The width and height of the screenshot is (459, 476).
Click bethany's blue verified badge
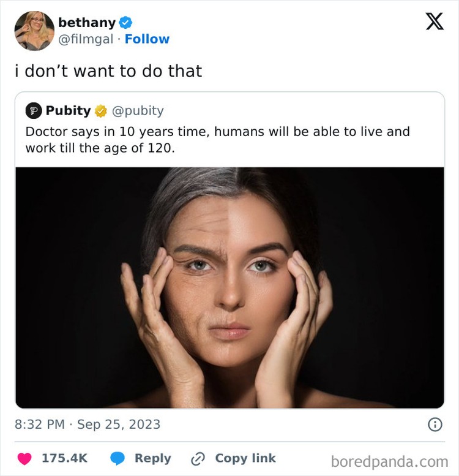(x=125, y=23)
